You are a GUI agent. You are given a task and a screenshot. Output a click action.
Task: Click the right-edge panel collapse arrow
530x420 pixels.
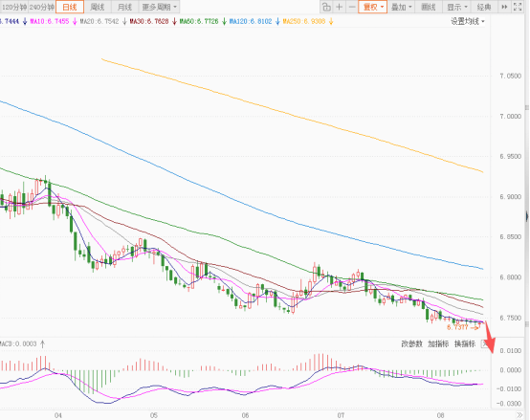coord(527,216)
